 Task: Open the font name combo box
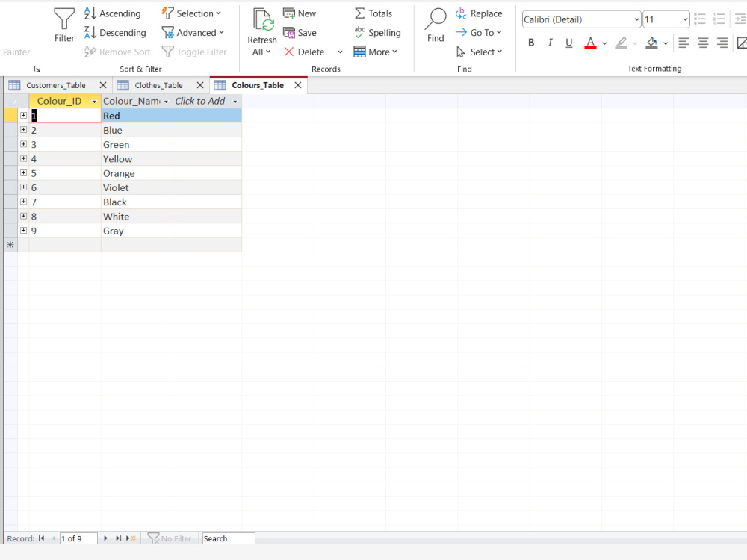coord(581,19)
